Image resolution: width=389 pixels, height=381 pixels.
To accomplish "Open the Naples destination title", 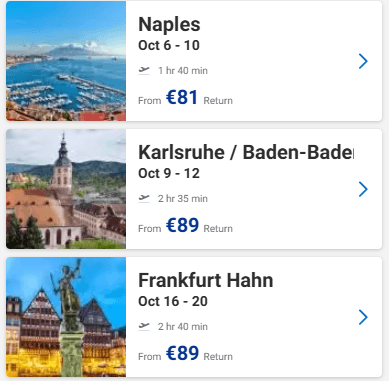I will coord(169,25).
